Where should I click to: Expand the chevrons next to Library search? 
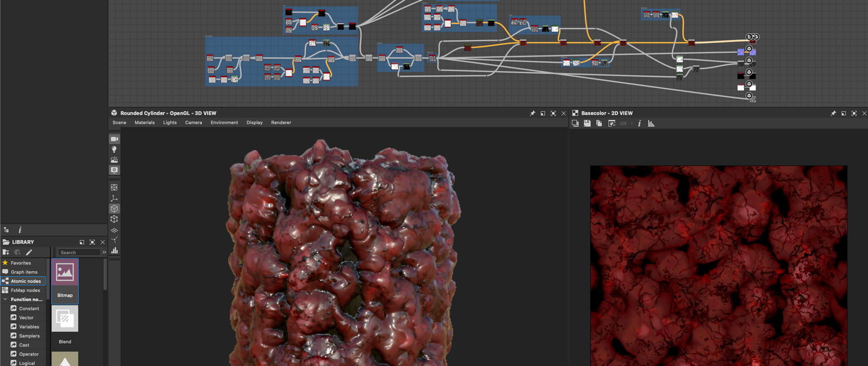click(104, 252)
